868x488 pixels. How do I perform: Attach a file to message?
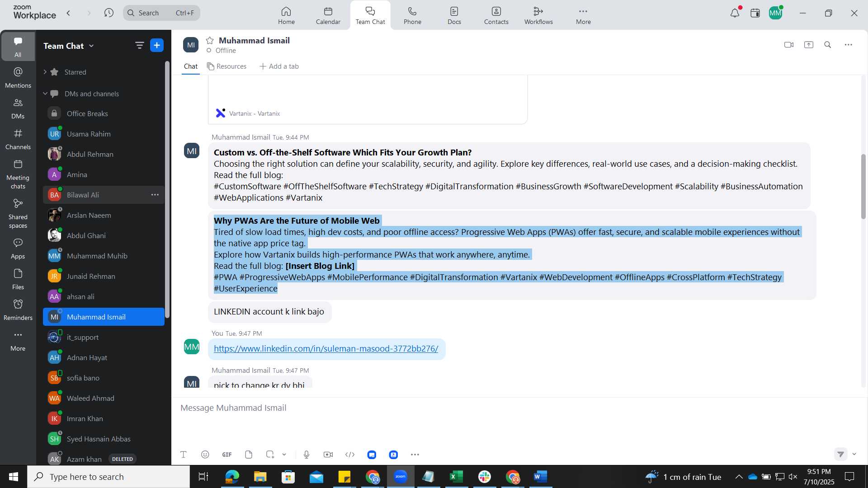tap(249, 455)
